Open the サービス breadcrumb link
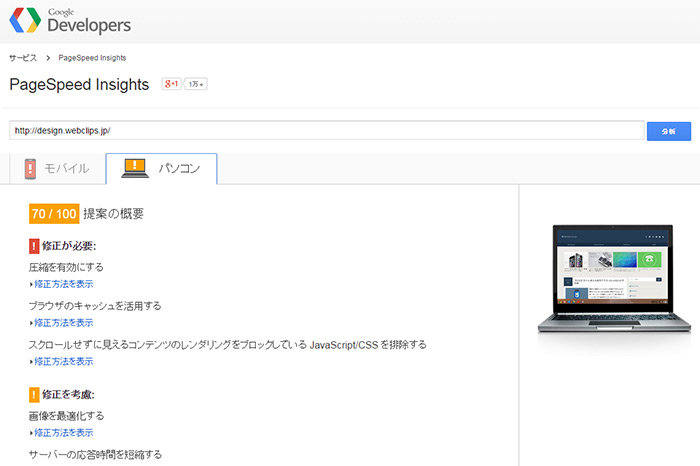The width and height of the screenshot is (700, 466). pyautogui.click(x=23, y=58)
